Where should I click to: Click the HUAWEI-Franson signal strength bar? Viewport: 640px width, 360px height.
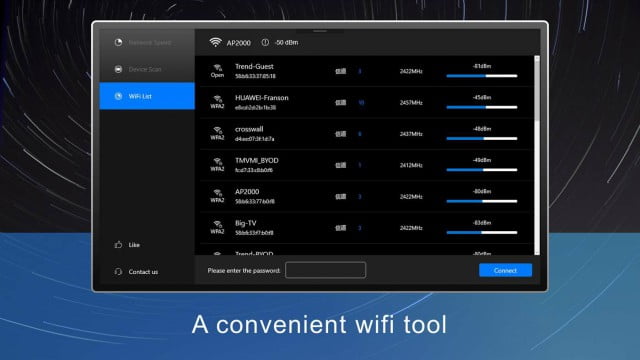482,107
